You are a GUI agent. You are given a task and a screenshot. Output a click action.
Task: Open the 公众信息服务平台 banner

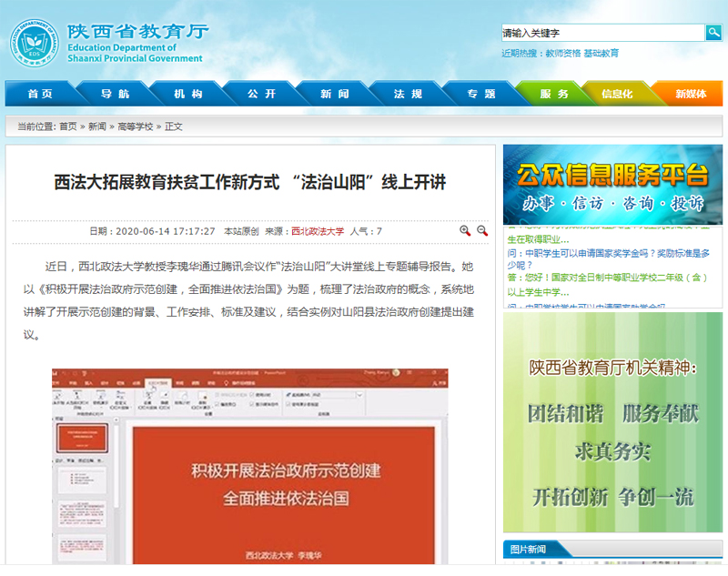coord(612,185)
